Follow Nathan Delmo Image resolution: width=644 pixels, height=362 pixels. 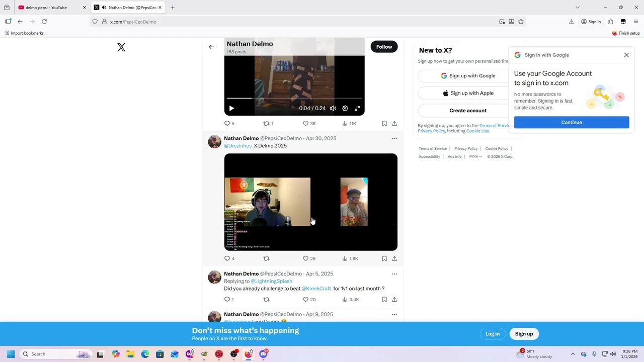tap(384, 47)
